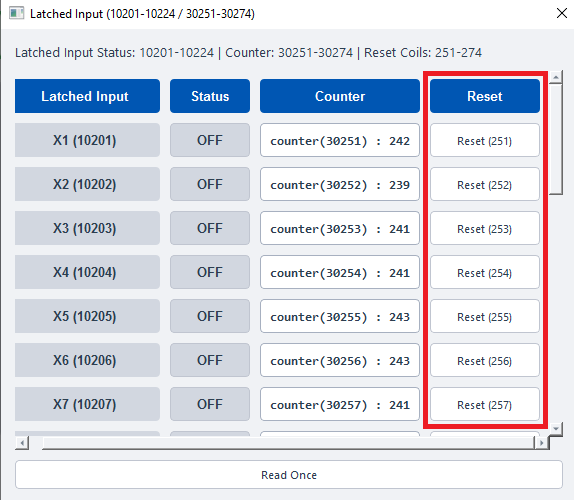Click the OFF status for X7

pyautogui.click(x=210, y=404)
